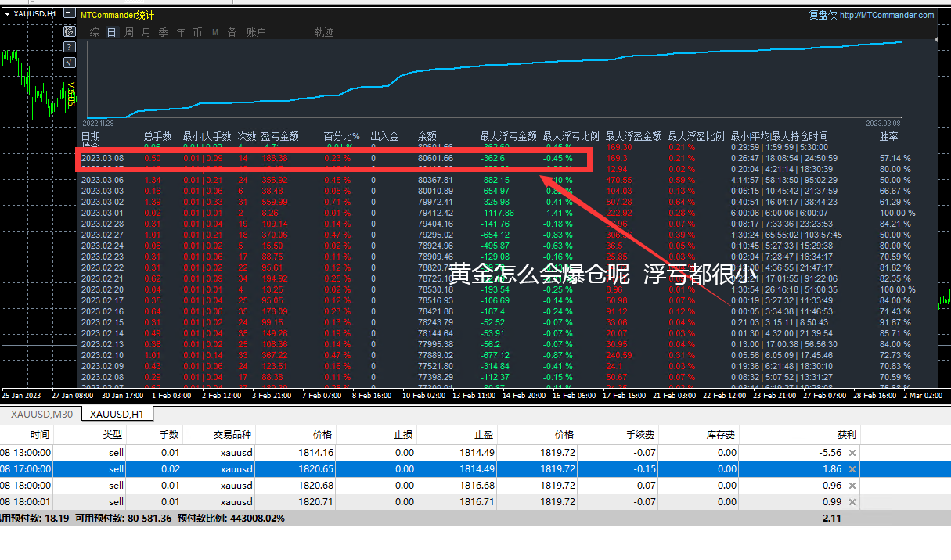The height and width of the screenshot is (560, 951).
Task: Click the 最大浮亏金额 column header
Action: pos(508,136)
